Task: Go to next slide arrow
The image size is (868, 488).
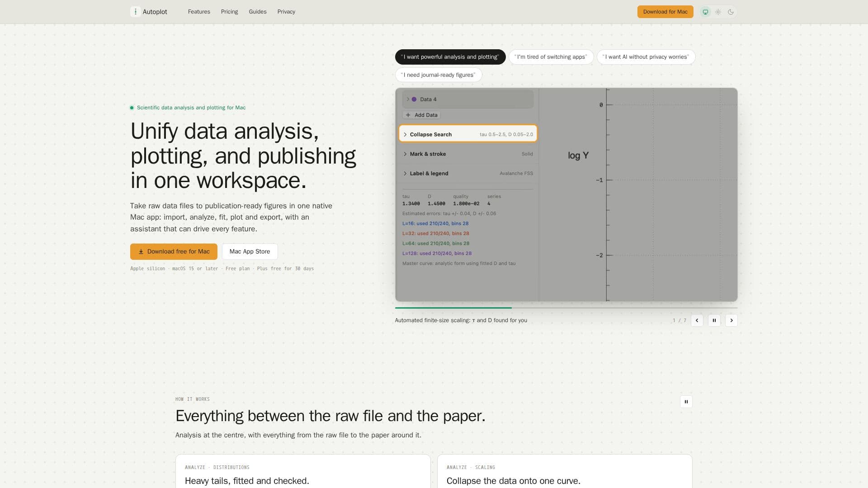Action: click(731, 320)
